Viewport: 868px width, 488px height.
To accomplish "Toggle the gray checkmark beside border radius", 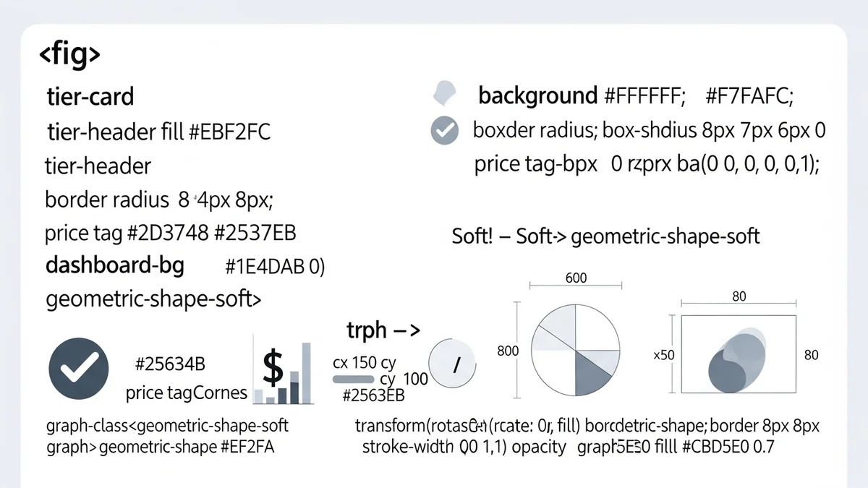I will [x=444, y=131].
